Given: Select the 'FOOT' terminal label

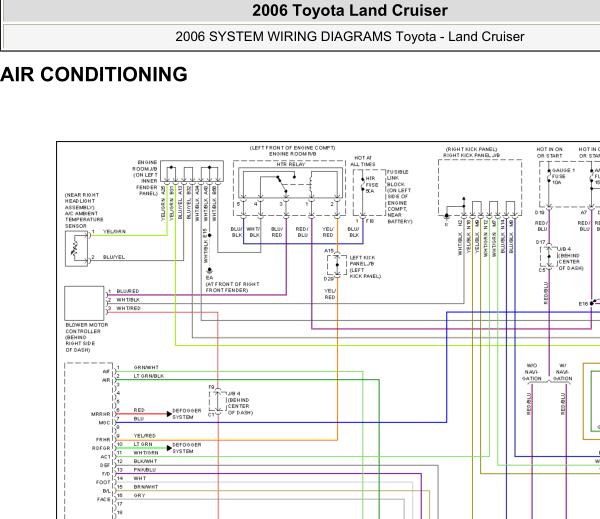Looking at the screenshot, I should pos(103,482).
